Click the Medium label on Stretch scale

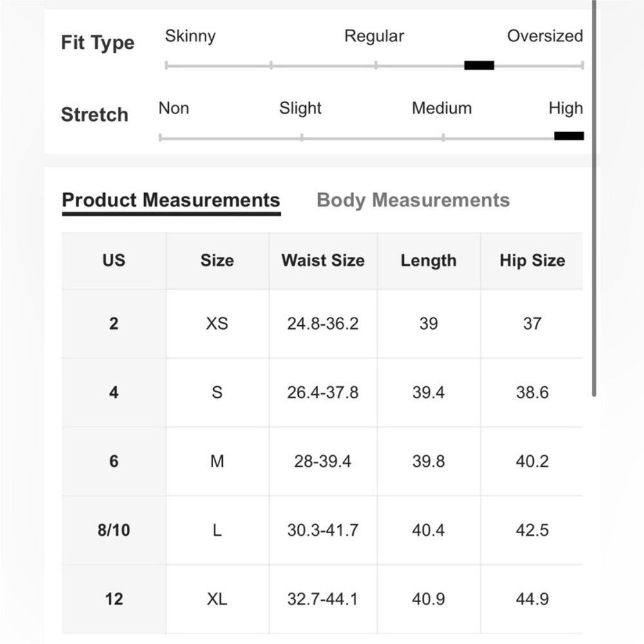442,108
